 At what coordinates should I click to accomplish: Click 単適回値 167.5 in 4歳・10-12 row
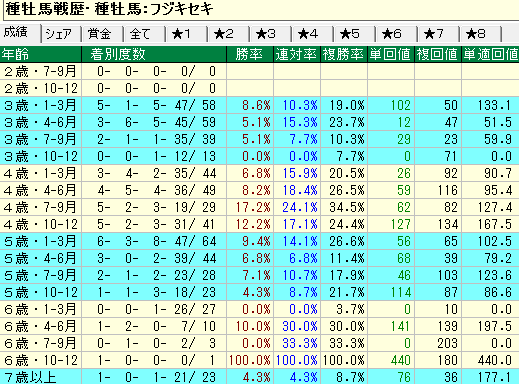tap(495, 224)
